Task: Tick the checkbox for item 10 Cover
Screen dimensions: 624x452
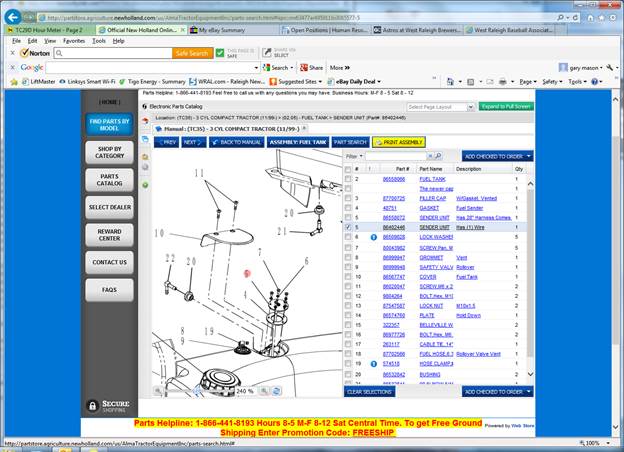Action: coord(348,276)
